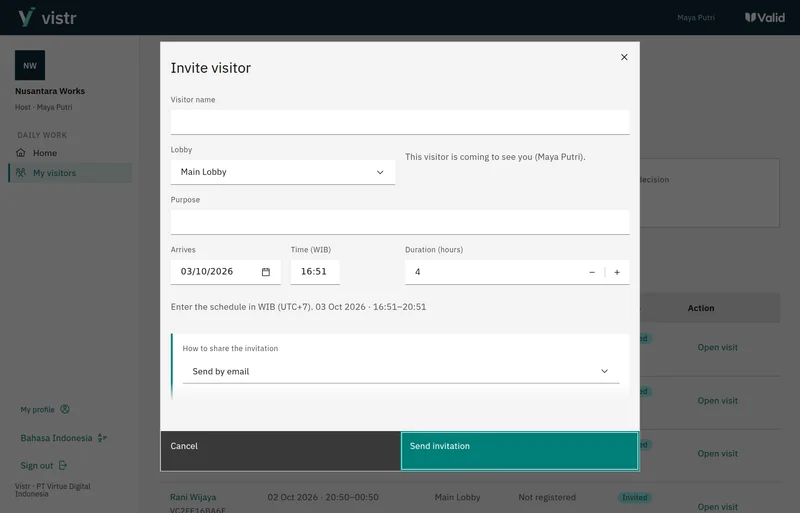Click the Lobby dropdown chevron arrow
Image resolution: width=800 pixels, height=513 pixels.
tap(380, 173)
